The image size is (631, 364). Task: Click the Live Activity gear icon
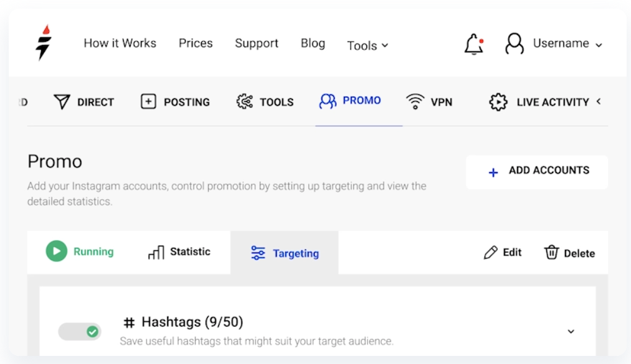[498, 102]
